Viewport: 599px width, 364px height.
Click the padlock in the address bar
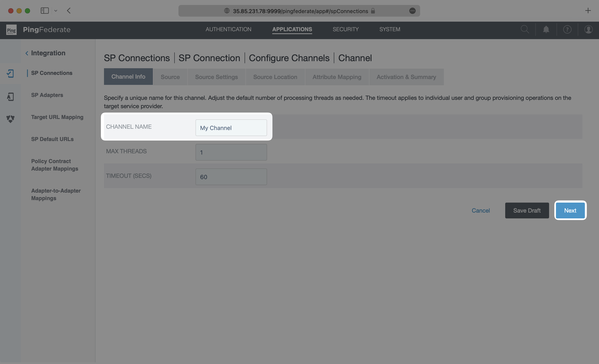coord(373,11)
